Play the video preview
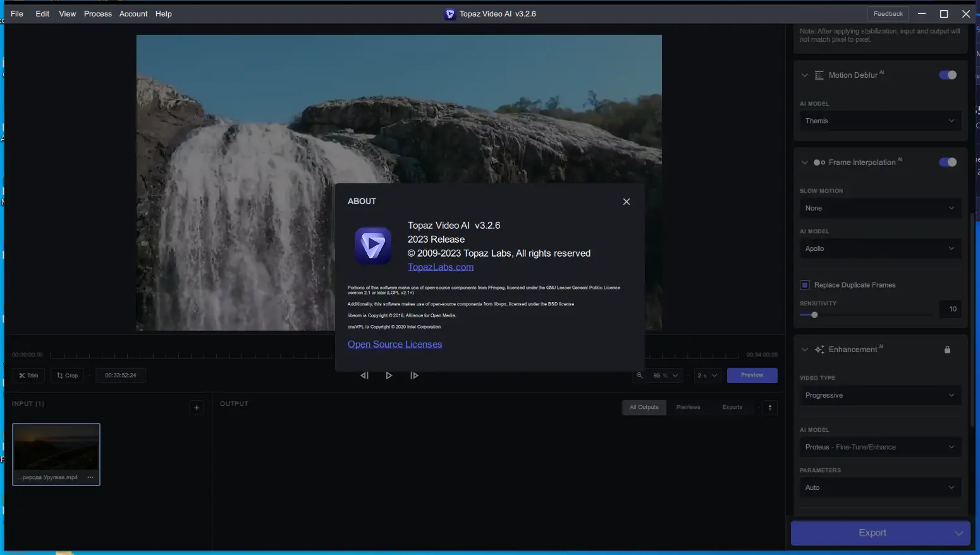 (389, 375)
